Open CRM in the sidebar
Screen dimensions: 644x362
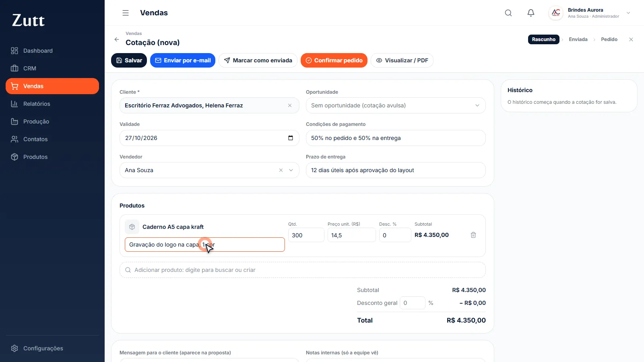click(x=52, y=68)
